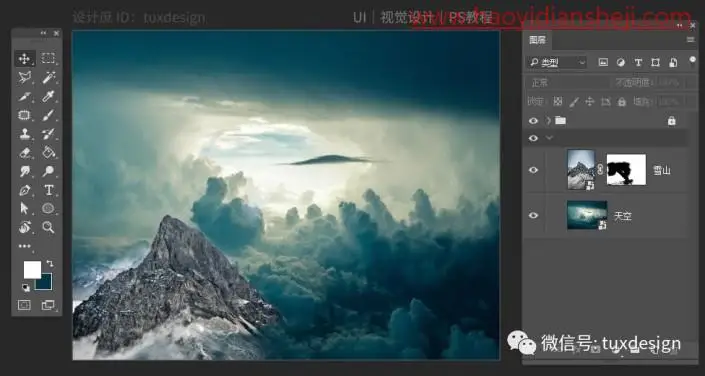Select the Rectangular Marquee tool

coord(48,58)
